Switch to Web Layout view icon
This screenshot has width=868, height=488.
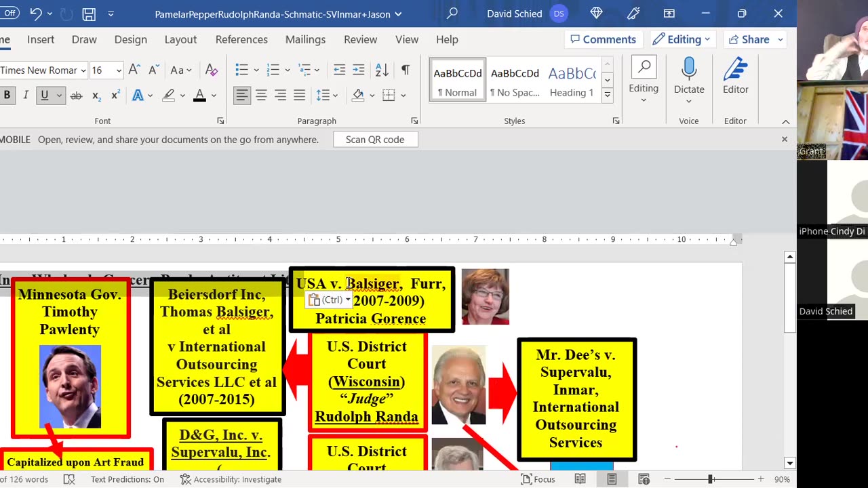(x=644, y=479)
